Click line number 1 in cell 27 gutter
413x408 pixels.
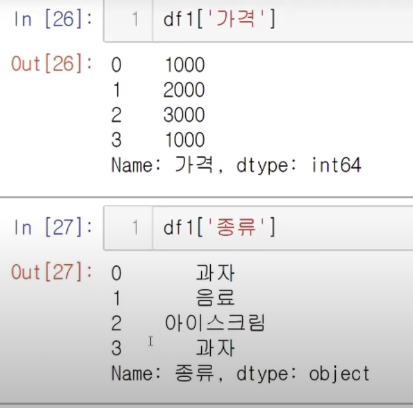(x=135, y=228)
